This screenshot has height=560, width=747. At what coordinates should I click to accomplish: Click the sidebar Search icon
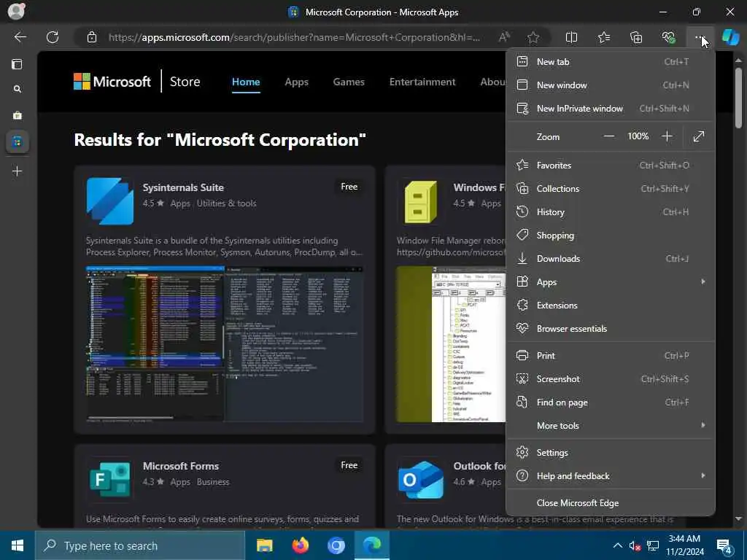click(18, 89)
